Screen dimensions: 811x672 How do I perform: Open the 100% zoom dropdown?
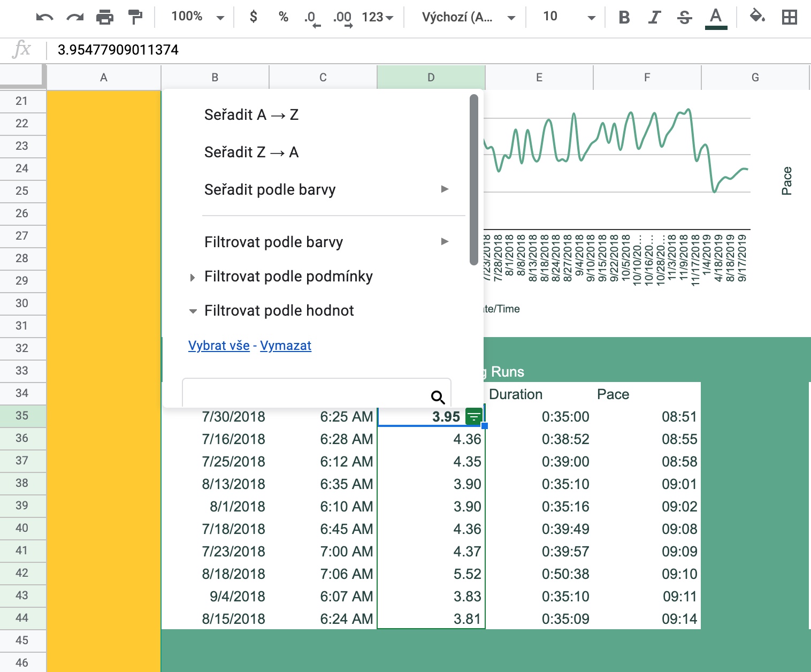[197, 17]
